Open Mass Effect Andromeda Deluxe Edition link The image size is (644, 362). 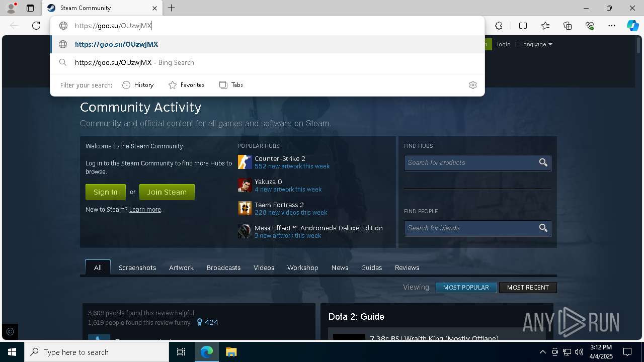(x=318, y=228)
